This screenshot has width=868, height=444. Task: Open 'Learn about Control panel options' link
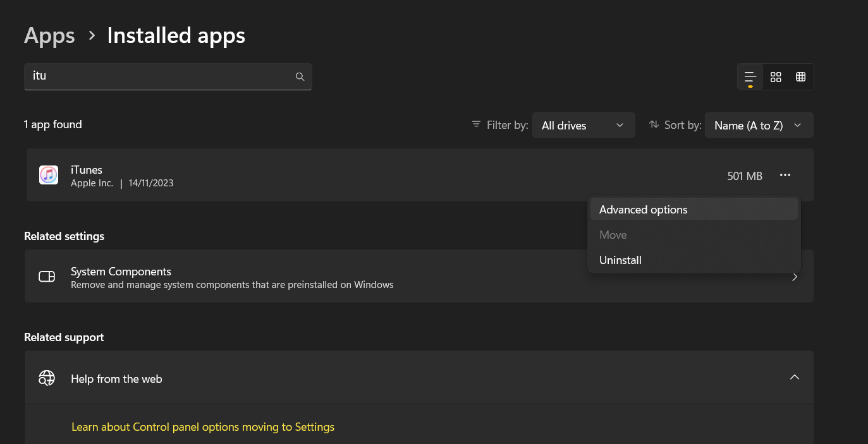click(x=202, y=427)
